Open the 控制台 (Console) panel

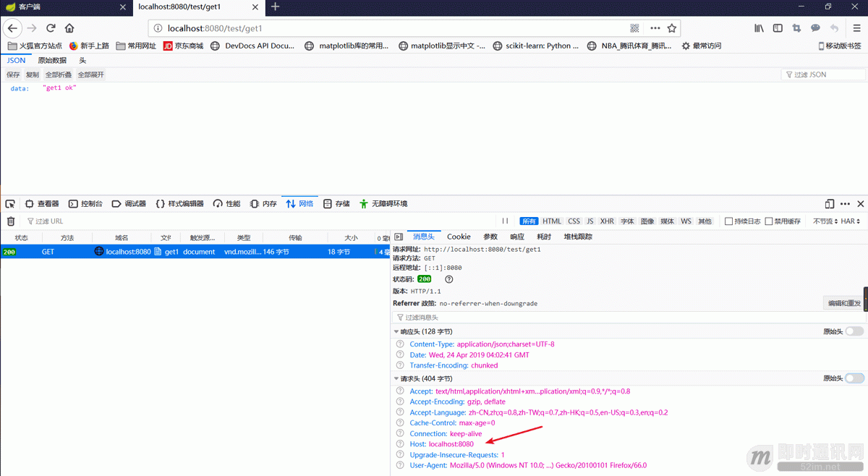(93, 203)
